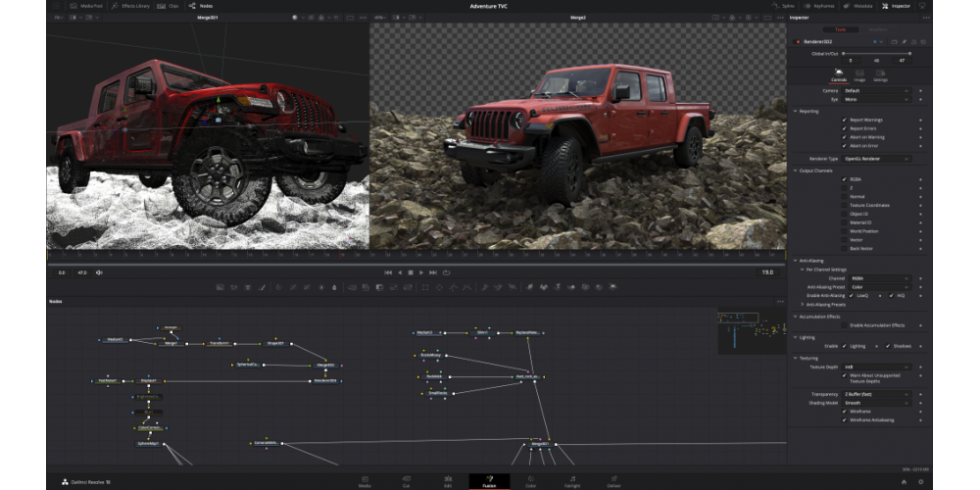Add Renderer 3D tool from toolbar

tap(612, 287)
